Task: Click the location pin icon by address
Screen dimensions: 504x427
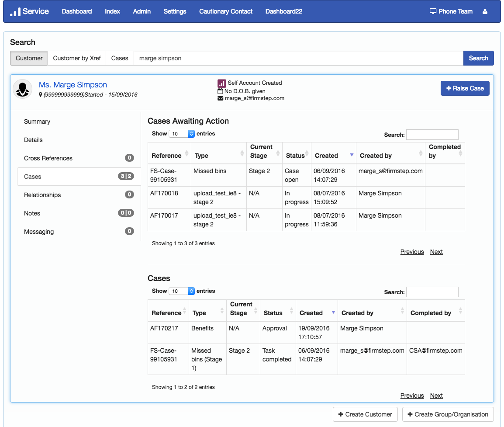Action: [41, 94]
